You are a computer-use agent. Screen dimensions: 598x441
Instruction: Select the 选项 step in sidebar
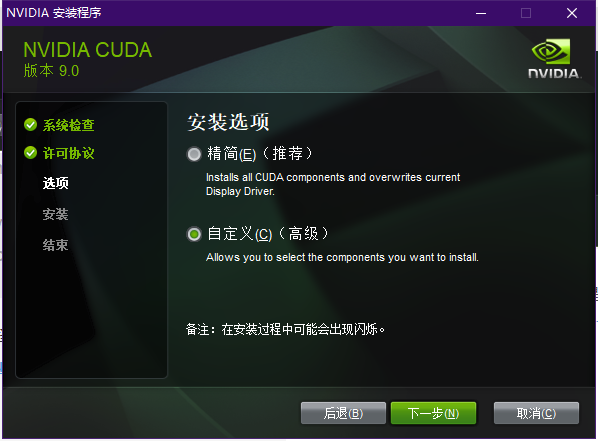56,183
